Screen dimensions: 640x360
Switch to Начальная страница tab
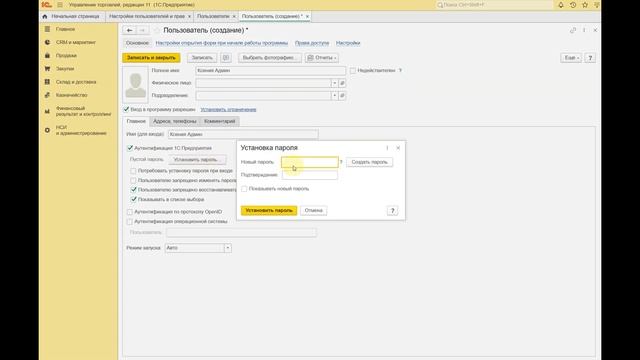pyautogui.click(x=71, y=16)
